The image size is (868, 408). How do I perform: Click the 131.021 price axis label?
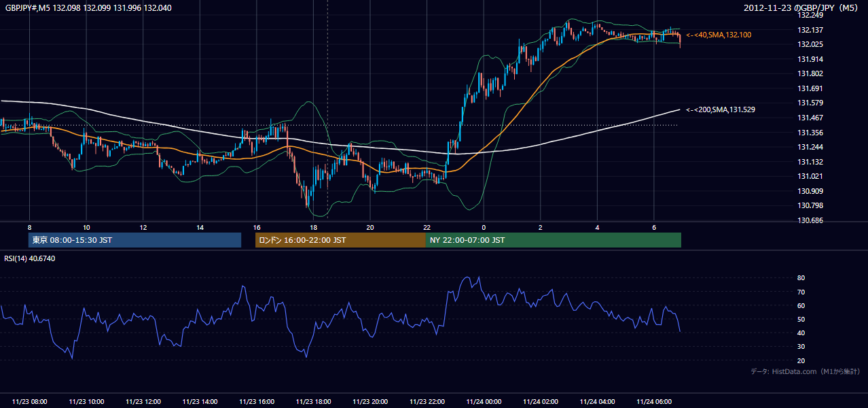point(810,176)
